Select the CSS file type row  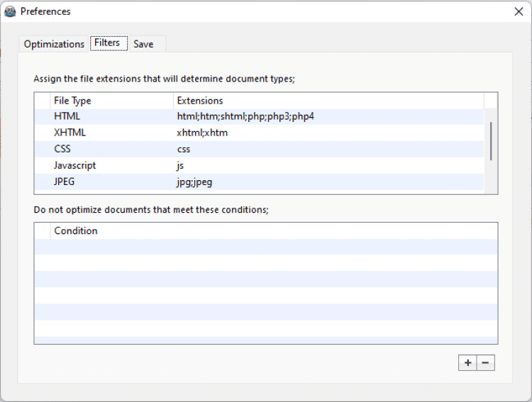pyautogui.click(x=62, y=149)
